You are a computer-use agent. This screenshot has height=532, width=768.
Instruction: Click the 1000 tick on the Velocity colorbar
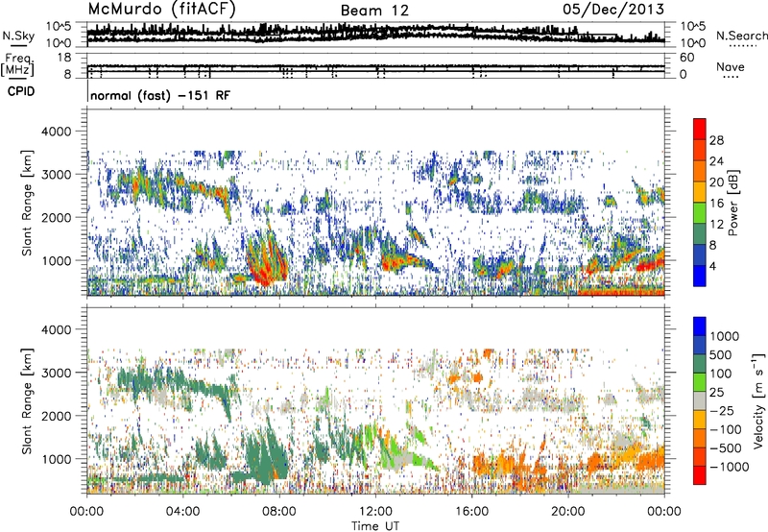point(725,336)
